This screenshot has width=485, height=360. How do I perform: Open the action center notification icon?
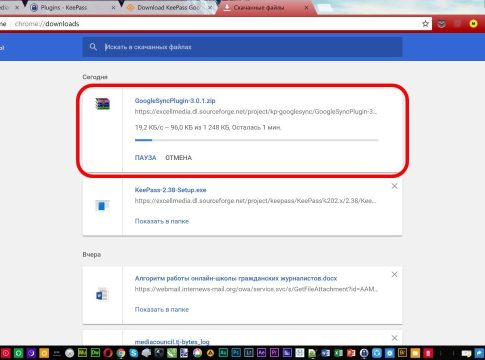coord(466,353)
